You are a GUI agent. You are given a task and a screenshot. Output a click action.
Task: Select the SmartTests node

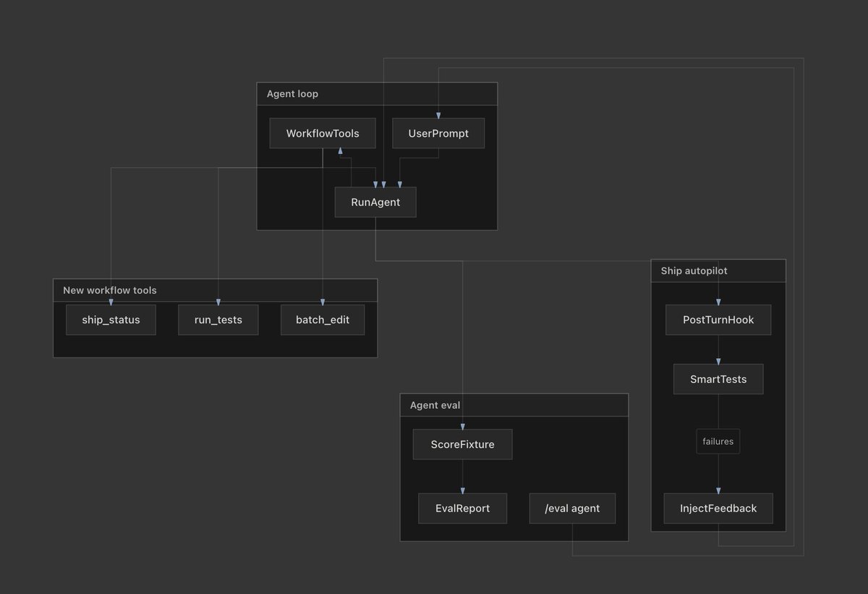pyautogui.click(x=718, y=379)
